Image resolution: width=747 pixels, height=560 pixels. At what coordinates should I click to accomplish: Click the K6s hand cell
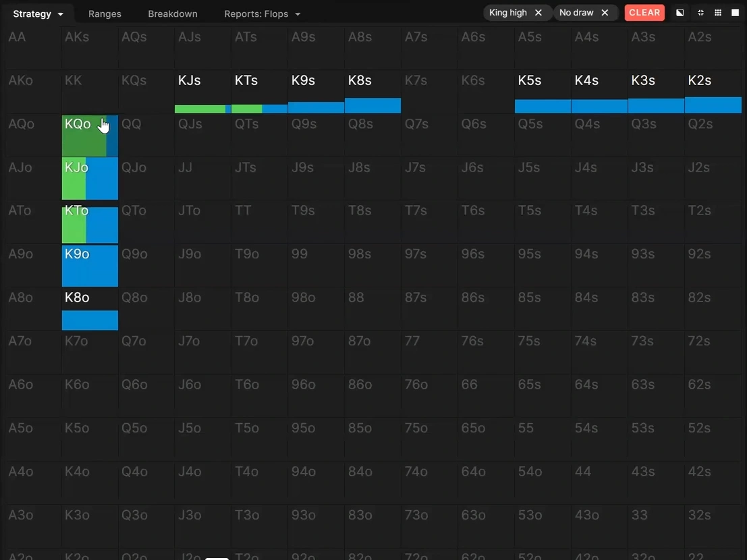pyautogui.click(x=487, y=92)
